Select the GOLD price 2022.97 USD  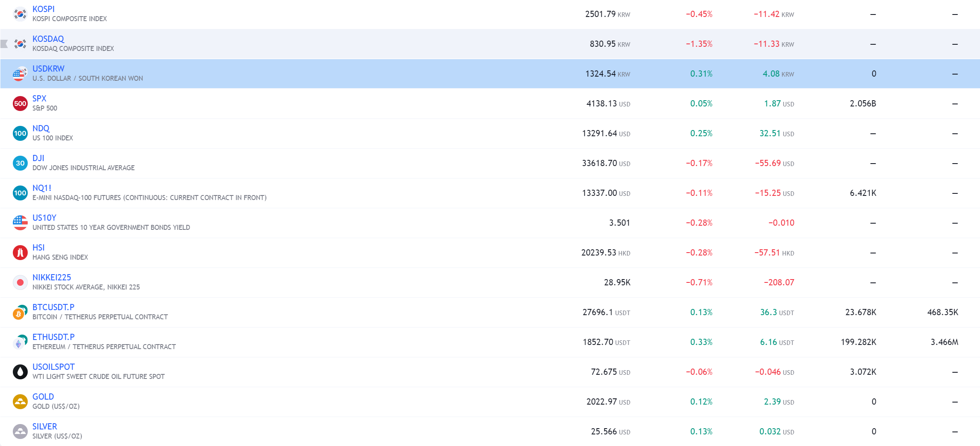pyautogui.click(x=608, y=402)
